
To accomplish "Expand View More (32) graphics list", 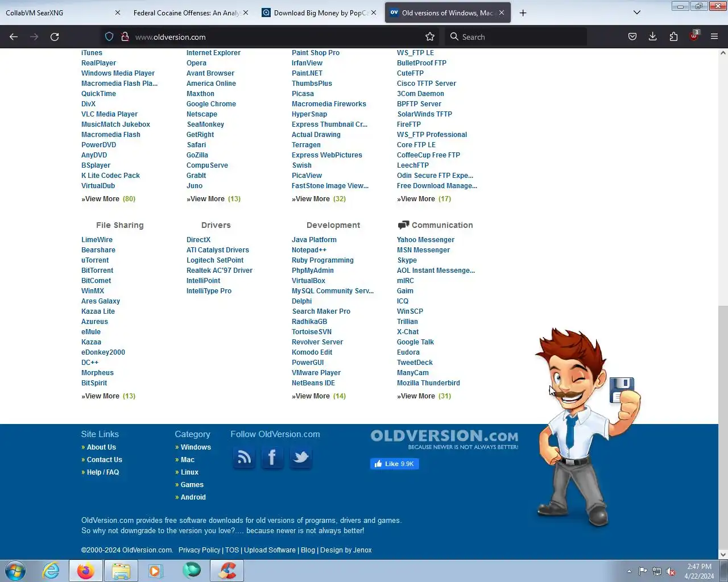I will pyautogui.click(x=318, y=199).
